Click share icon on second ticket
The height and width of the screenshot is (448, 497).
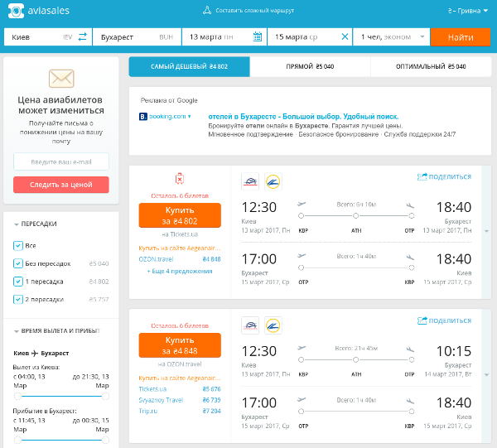(x=422, y=320)
